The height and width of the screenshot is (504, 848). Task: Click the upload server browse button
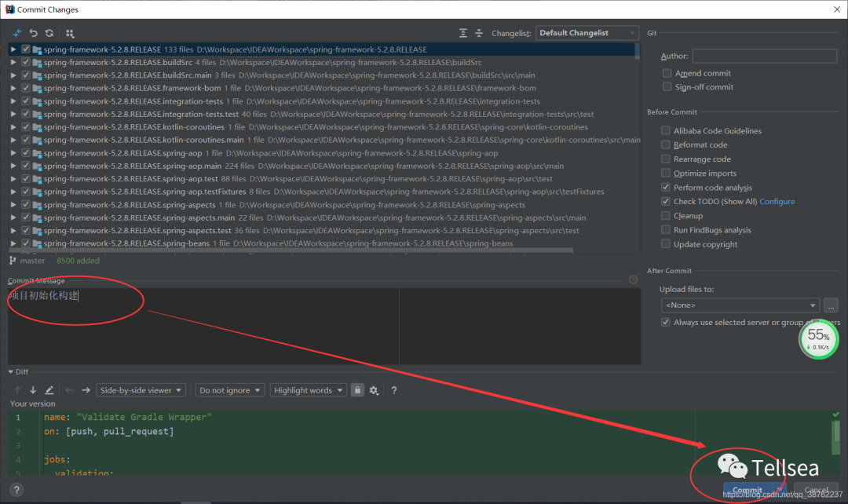(x=831, y=305)
